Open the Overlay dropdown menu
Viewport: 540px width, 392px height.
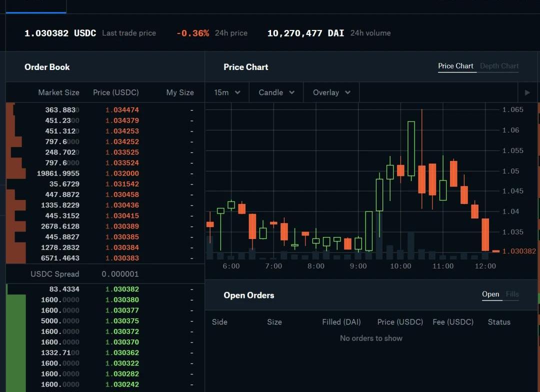point(331,92)
